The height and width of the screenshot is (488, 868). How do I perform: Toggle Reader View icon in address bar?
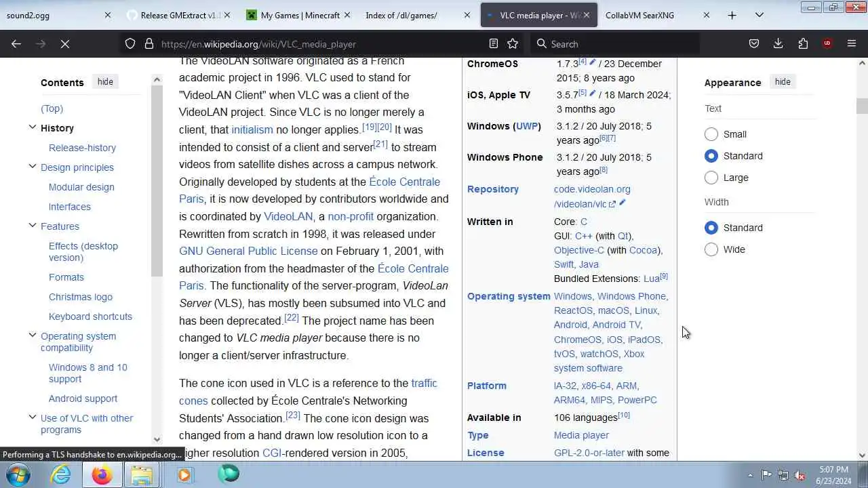(x=494, y=43)
